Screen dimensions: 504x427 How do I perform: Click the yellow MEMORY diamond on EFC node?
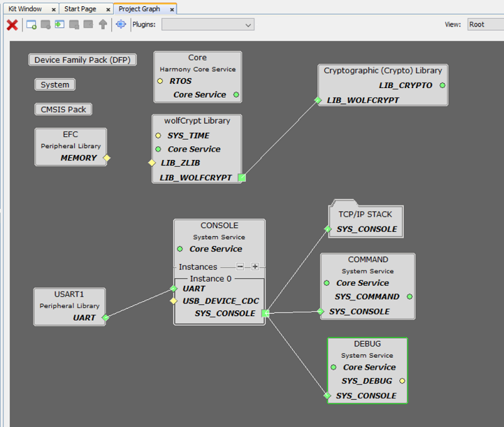[x=106, y=157]
